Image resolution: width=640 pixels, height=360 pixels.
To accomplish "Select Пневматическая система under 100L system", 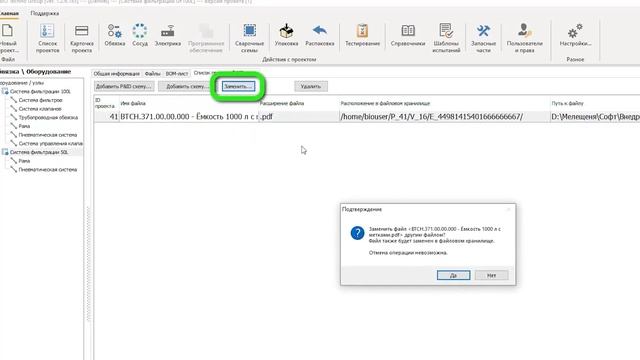I will point(48,135).
